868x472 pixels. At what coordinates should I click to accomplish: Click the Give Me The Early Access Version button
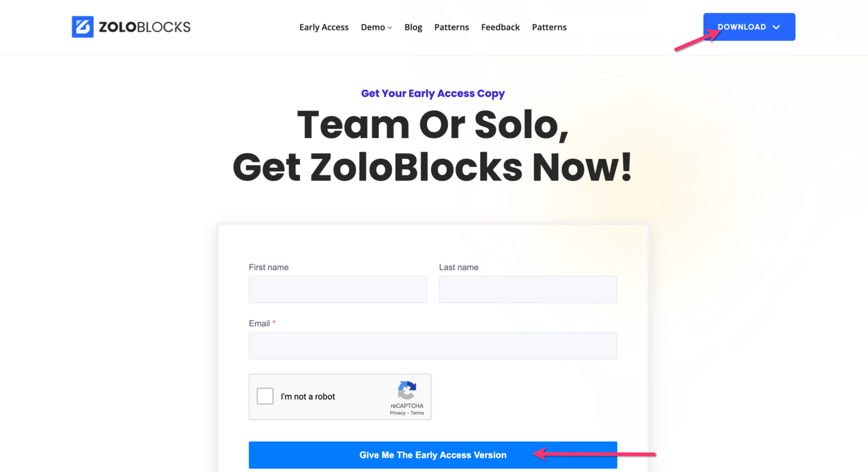[x=433, y=454]
